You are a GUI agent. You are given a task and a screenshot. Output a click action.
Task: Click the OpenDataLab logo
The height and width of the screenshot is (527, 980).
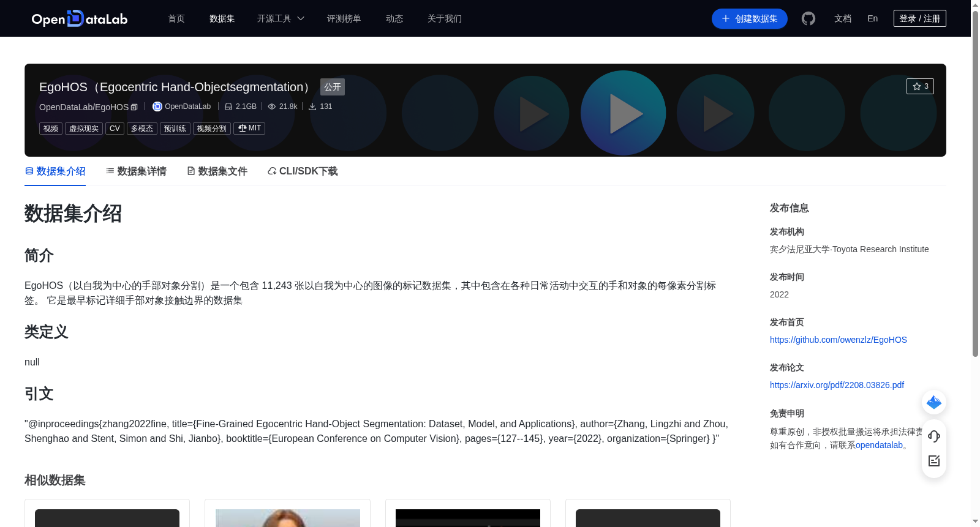click(80, 19)
